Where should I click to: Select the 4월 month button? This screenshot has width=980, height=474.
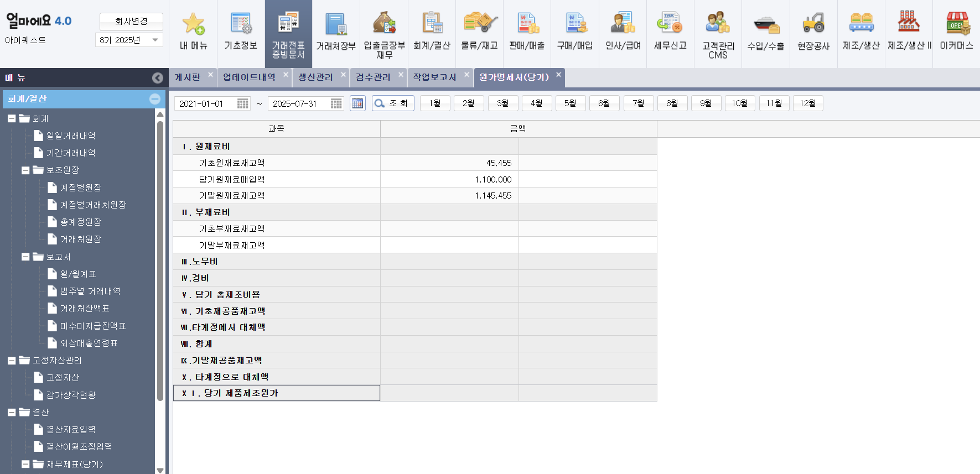coord(536,103)
